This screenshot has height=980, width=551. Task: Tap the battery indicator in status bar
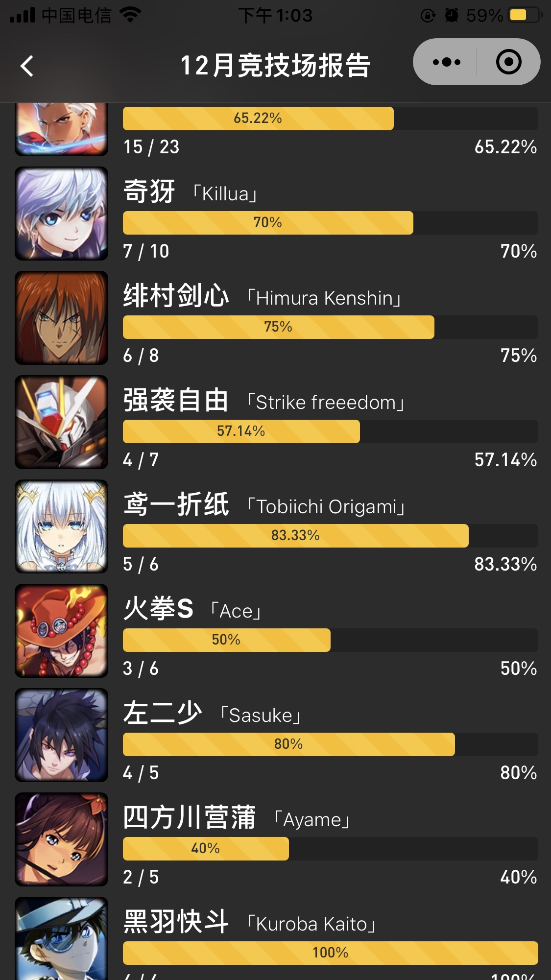pyautogui.click(x=525, y=15)
